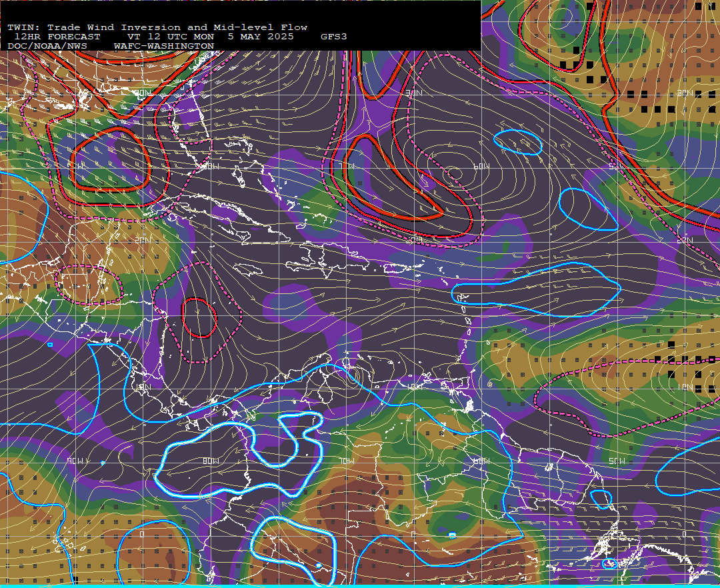Click the '10N' label over Central America
The width and height of the screenshot is (720, 588).
pyautogui.click(x=143, y=387)
